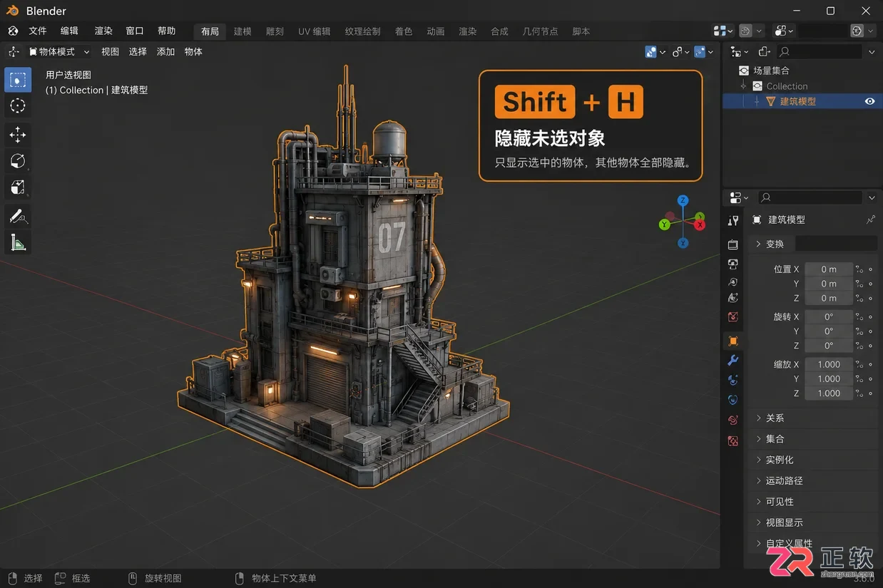Open the editor type button in viewport header

click(x=13, y=51)
